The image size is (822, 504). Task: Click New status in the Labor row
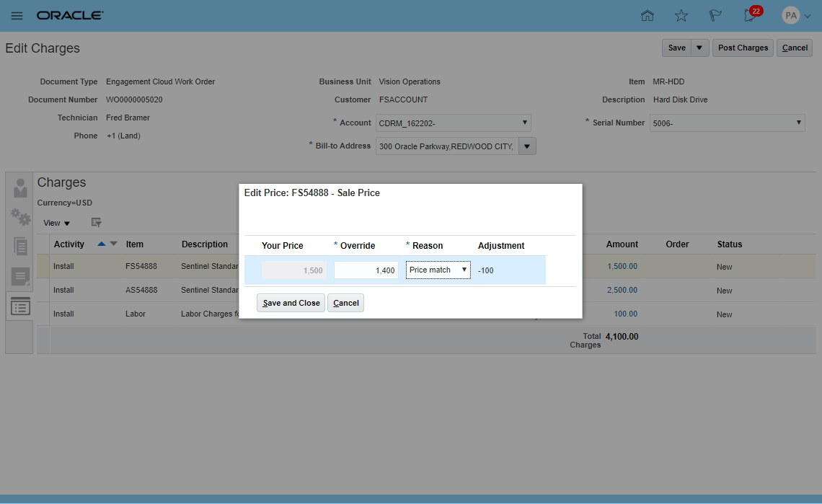click(724, 314)
